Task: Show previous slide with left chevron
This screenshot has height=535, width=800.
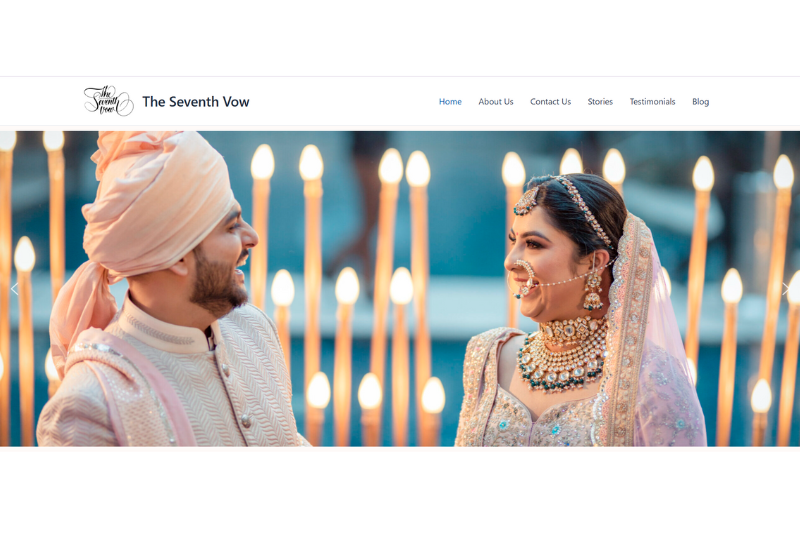Action: point(14,289)
